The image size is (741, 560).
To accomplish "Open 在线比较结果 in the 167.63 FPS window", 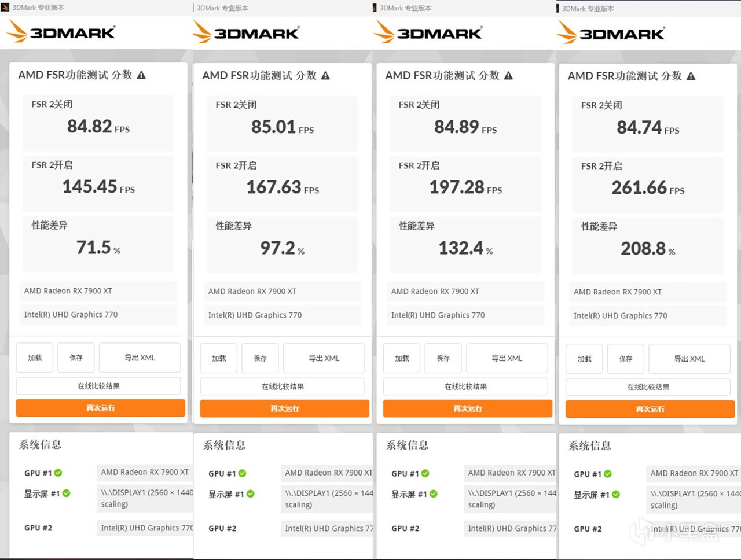I will pyautogui.click(x=283, y=386).
